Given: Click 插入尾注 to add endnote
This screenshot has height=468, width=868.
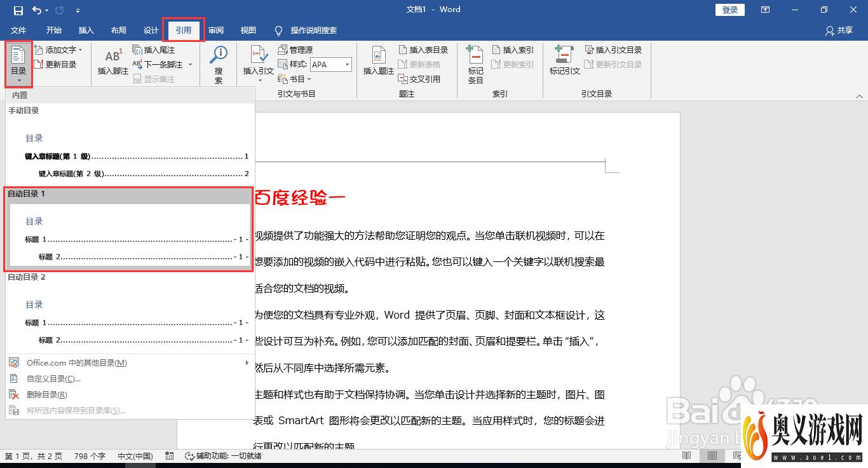Looking at the screenshot, I should coord(153,50).
